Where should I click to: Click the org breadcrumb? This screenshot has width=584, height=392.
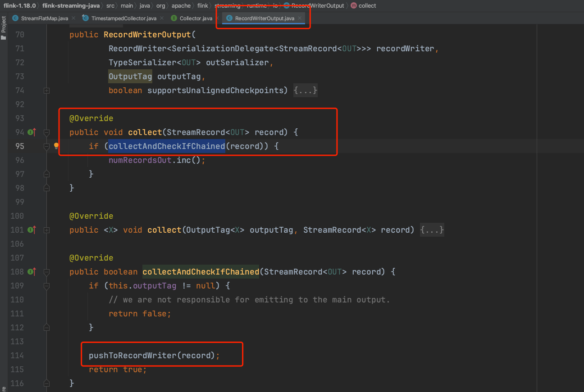161,5
